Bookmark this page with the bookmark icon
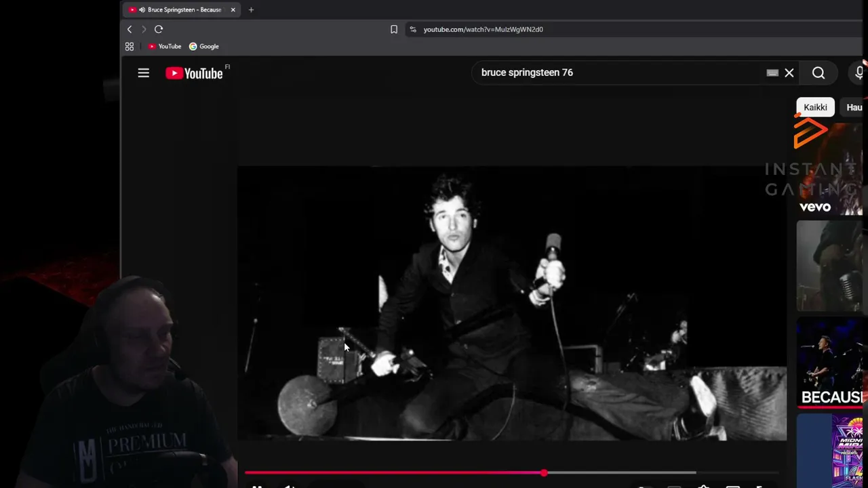 coord(394,29)
